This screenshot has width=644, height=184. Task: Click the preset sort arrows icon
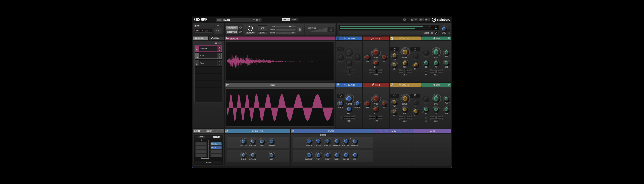[x=260, y=20]
